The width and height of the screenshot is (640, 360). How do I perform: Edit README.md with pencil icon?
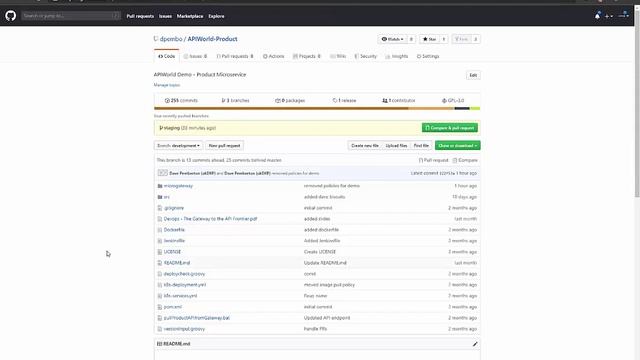point(475,344)
